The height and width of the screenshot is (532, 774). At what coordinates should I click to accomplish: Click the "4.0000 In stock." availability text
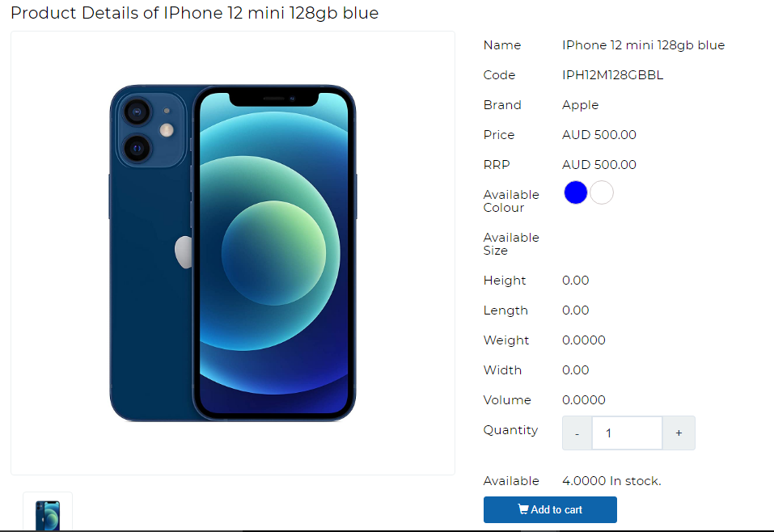pyautogui.click(x=611, y=481)
